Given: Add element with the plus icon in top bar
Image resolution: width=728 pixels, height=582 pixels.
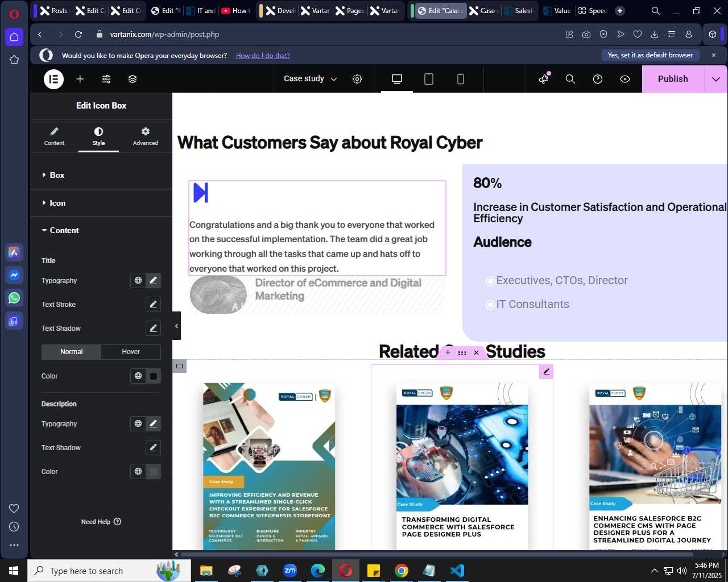Looking at the screenshot, I should click(x=80, y=79).
